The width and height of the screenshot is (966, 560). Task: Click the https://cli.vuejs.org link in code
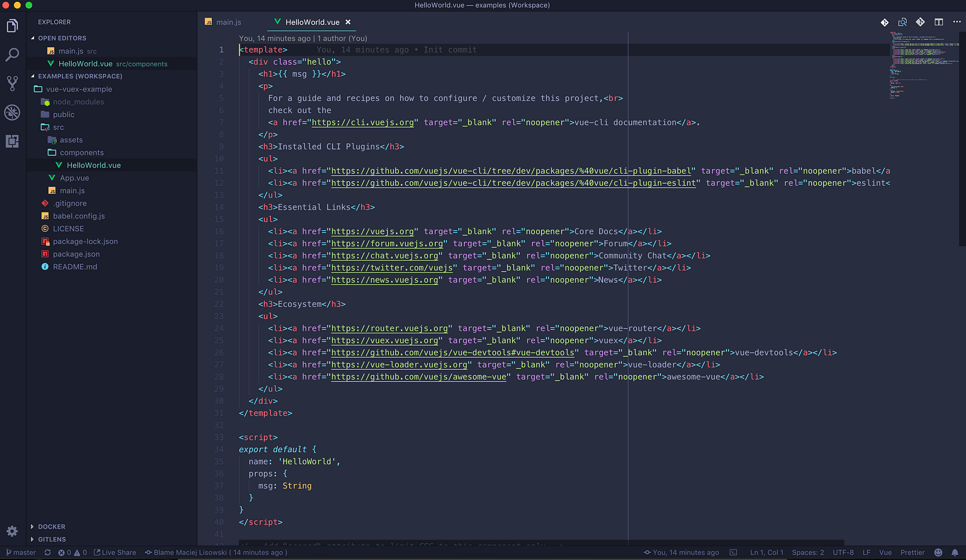pyautogui.click(x=363, y=122)
